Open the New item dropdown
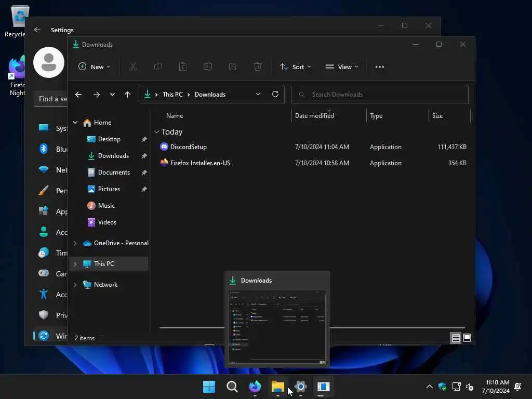This screenshot has width=532, height=399. 95,67
